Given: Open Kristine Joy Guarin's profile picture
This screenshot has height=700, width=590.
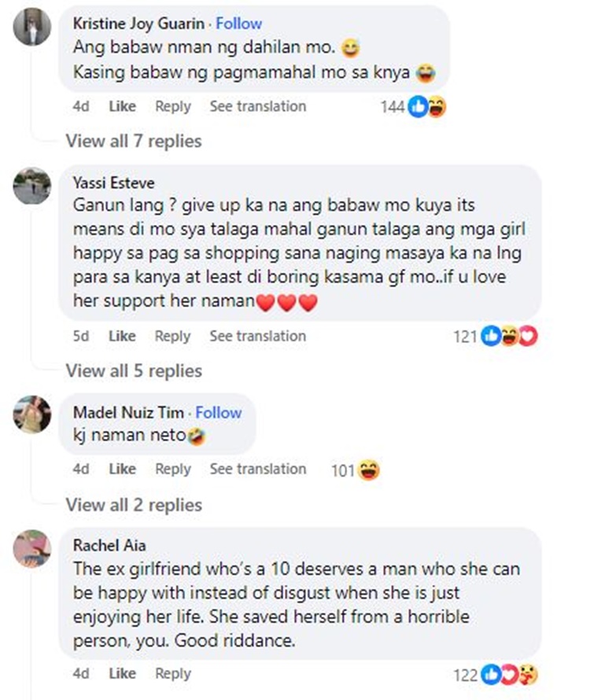Looking at the screenshot, I should tap(32, 27).
